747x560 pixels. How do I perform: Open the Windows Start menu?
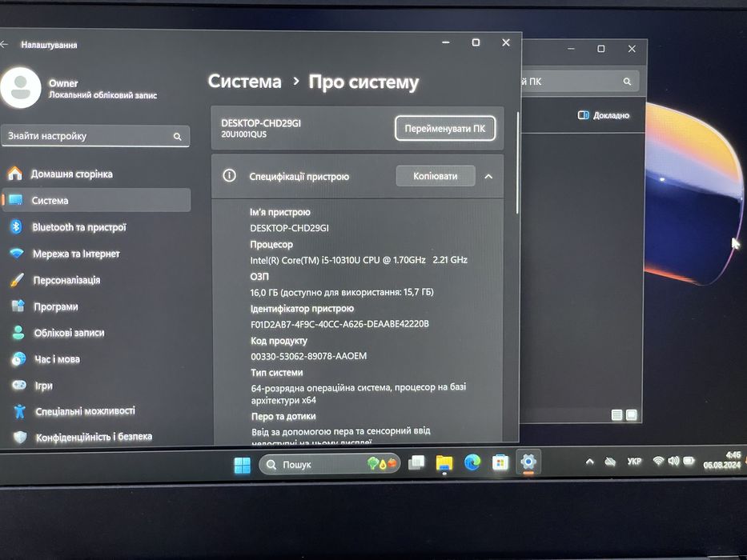point(243,465)
